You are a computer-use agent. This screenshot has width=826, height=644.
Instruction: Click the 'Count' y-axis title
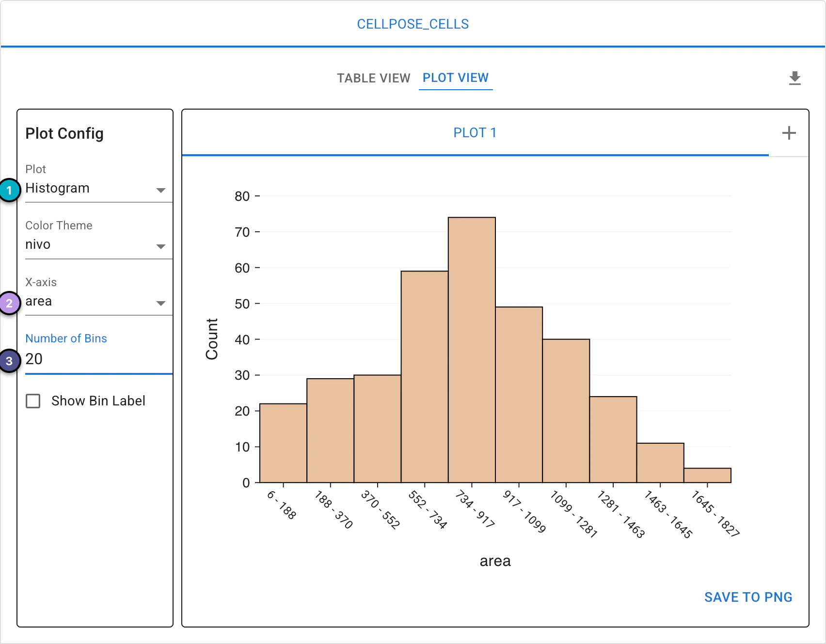212,339
